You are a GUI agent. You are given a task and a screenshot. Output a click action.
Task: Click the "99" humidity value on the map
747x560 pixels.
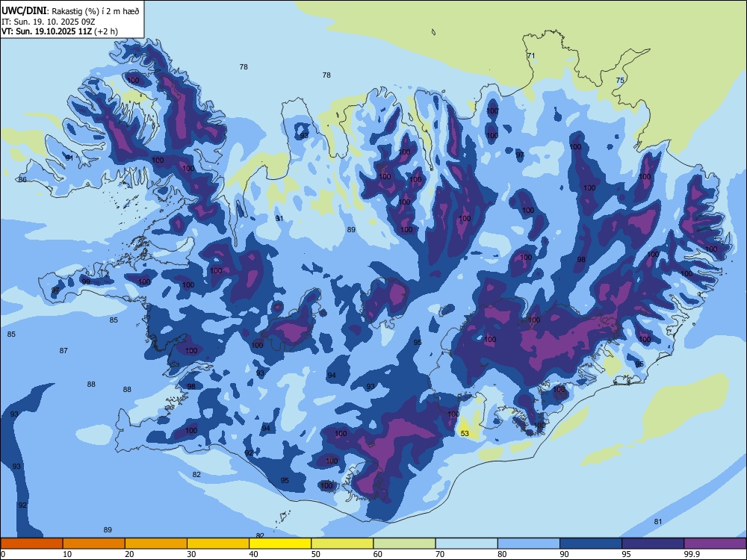[86, 282]
